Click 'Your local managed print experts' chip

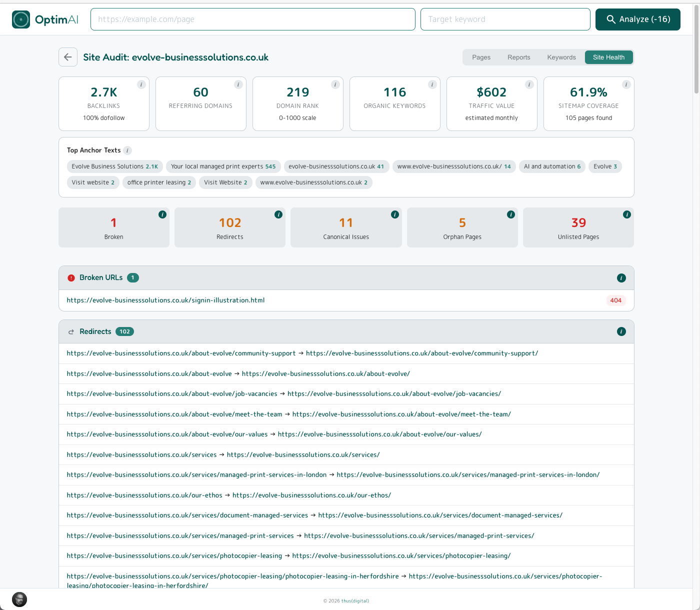[x=223, y=166]
